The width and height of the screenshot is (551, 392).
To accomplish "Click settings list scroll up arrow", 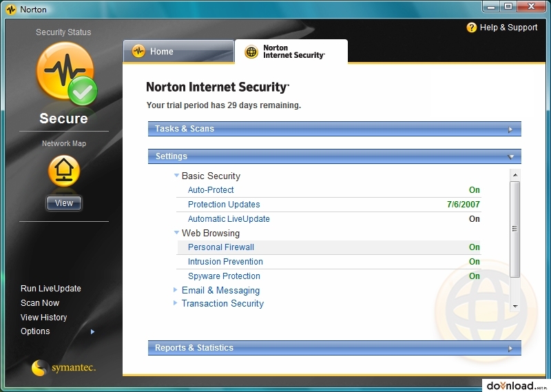I will (515, 175).
